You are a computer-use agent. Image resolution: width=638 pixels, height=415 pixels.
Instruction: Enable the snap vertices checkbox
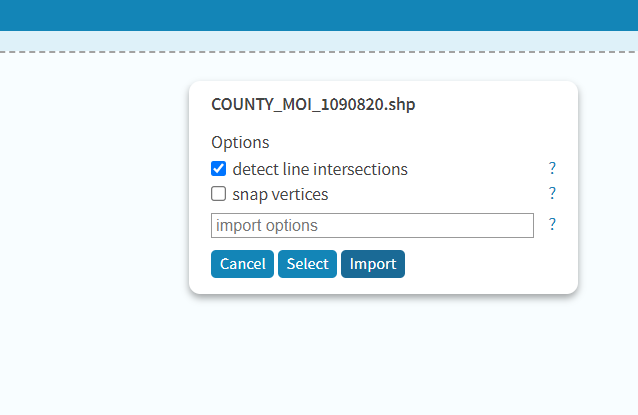click(218, 194)
